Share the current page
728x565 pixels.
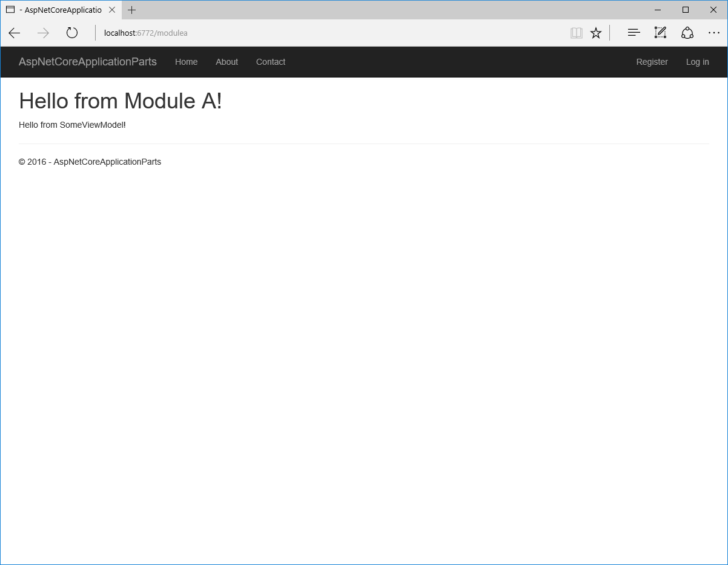687,33
